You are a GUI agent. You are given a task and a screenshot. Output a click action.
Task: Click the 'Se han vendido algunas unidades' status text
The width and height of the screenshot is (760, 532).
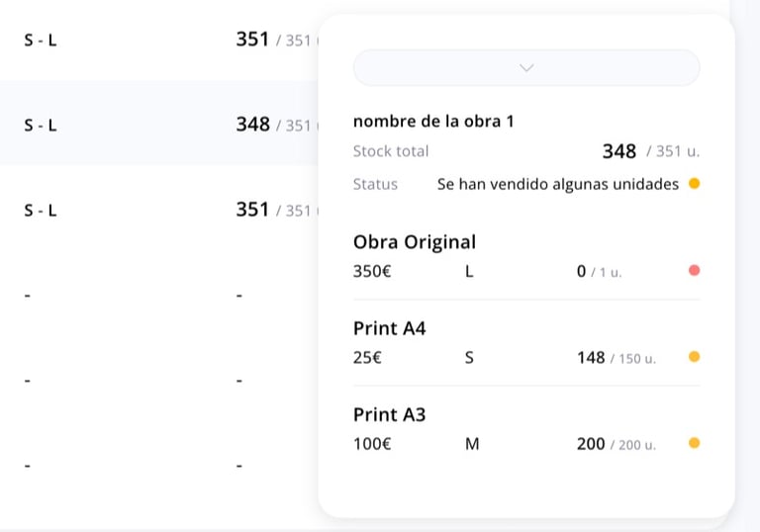[557, 184]
